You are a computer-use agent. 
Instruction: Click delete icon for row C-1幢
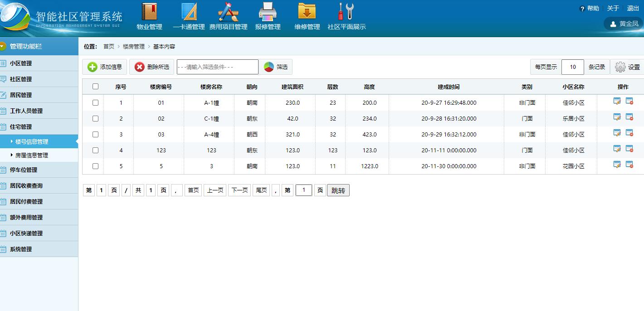(629, 117)
